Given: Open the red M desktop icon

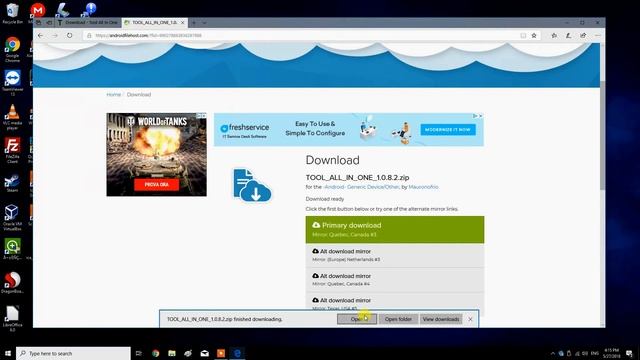Looking at the screenshot, I should [38, 10].
